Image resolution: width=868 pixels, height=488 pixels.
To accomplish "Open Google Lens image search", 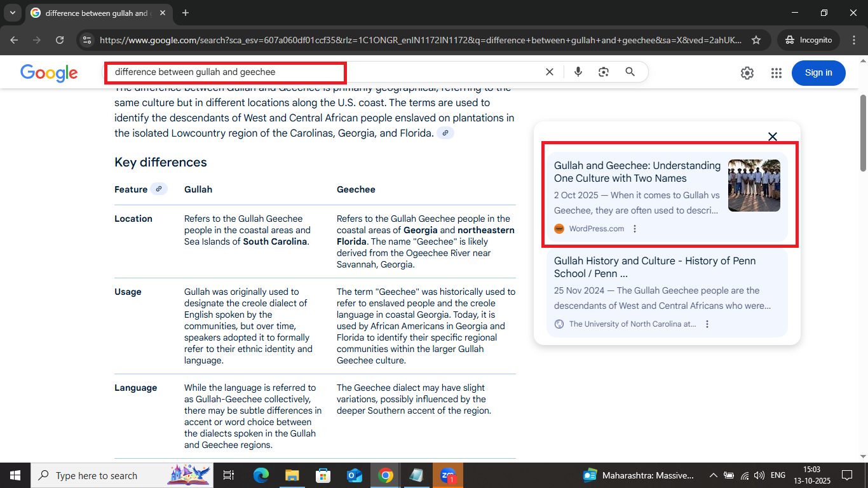I will click(x=603, y=72).
